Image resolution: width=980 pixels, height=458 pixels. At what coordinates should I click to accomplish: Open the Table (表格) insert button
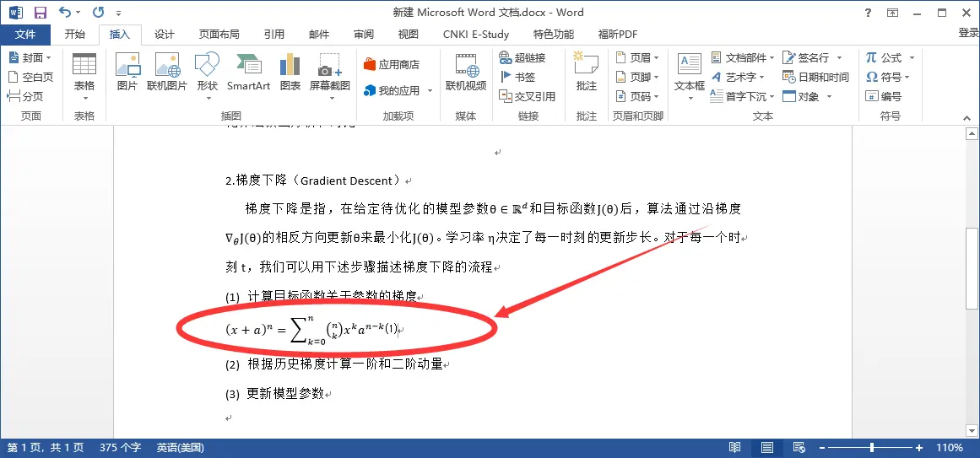[x=84, y=78]
